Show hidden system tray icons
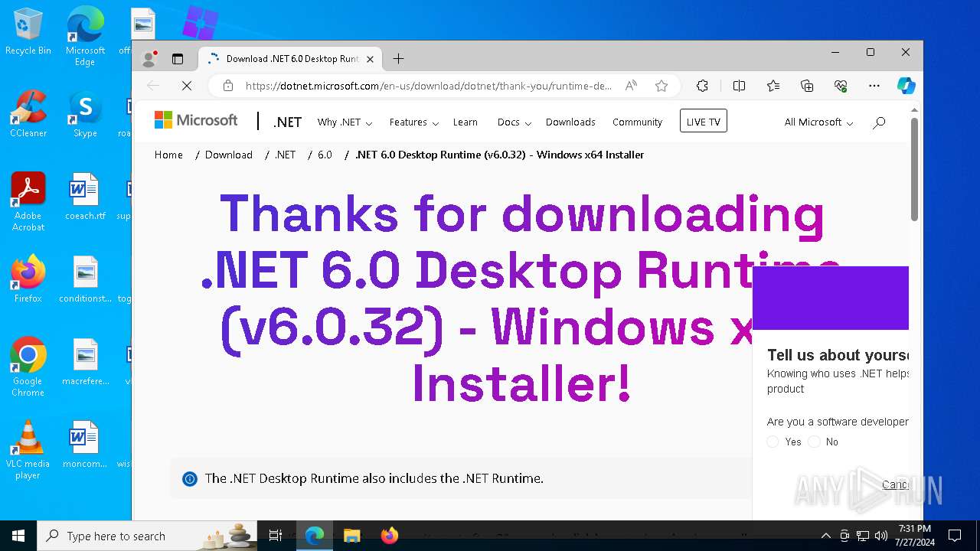The width and height of the screenshot is (980, 551). (825, 536)
